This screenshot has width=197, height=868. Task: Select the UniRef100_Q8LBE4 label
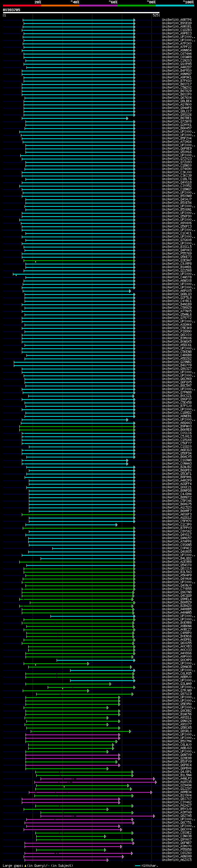(177, 101)
